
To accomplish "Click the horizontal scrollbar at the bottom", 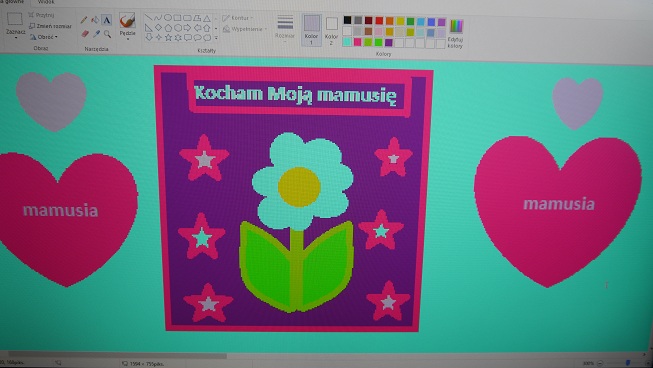I will (117, 356).
